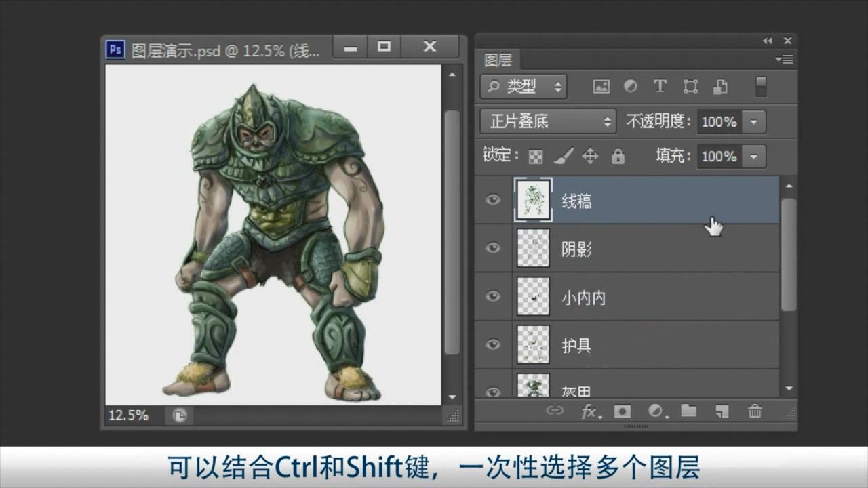868x488 pixels.
Task: Select the 线稿 layer name
Action: (576, 201)
